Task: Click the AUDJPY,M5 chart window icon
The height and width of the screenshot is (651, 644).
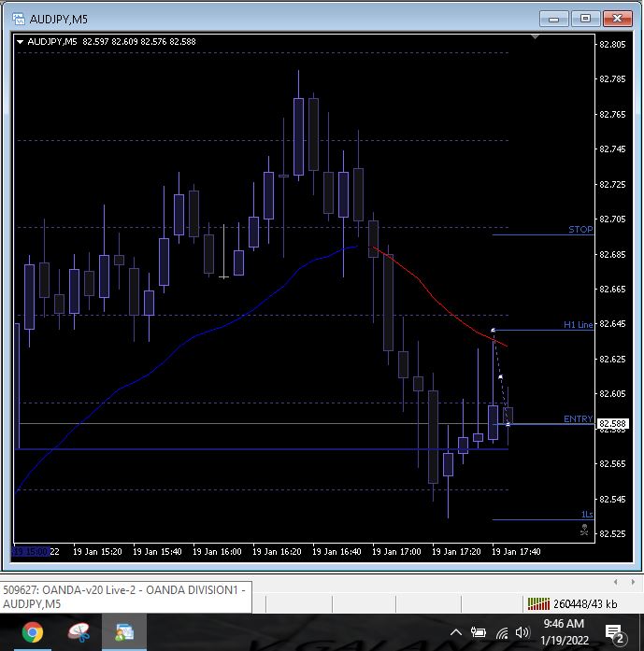Action: click(19, 19)
